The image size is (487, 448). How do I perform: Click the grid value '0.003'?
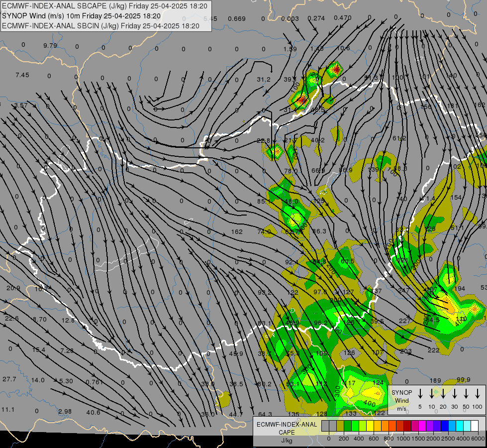coord(290,19)
